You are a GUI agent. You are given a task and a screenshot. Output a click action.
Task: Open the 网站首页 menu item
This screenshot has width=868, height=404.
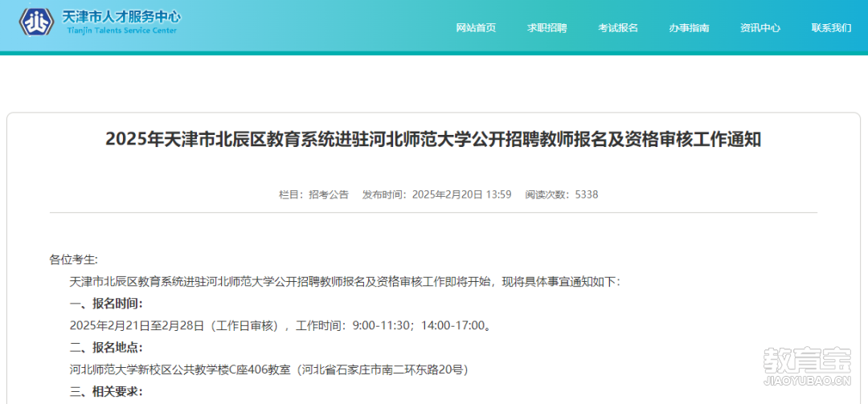(x=476, y=28)
